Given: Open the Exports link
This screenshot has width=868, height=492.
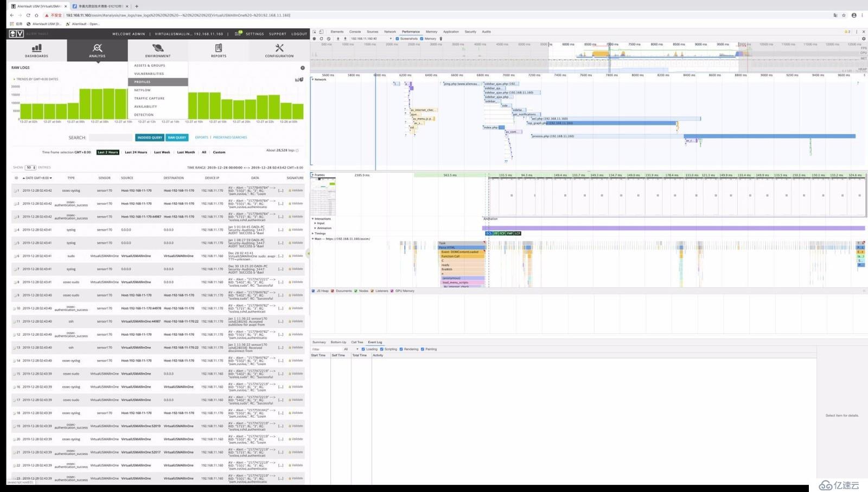Looking at the screenshot, I should (x=201, y=137).
